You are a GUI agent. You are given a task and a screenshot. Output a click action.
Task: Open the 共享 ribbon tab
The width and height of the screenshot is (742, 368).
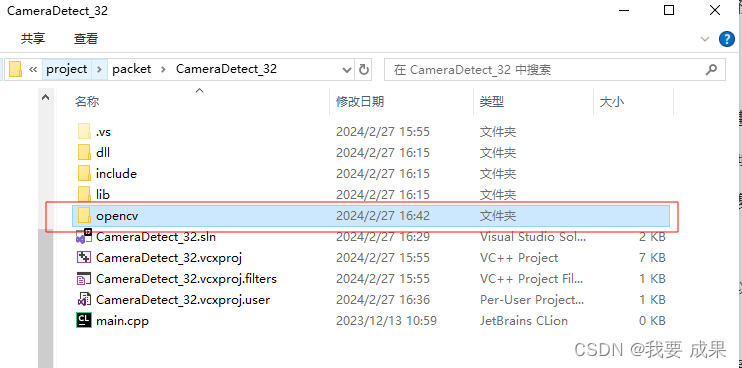point(33,38)
